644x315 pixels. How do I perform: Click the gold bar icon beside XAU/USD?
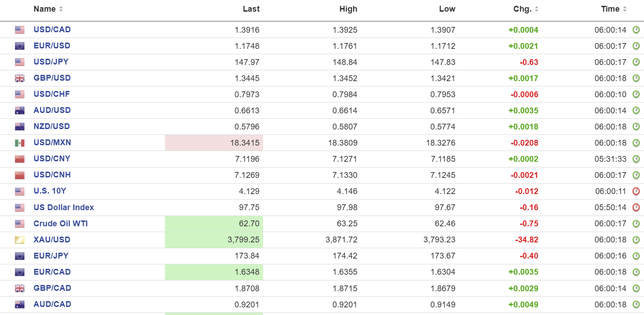(20, 240)
